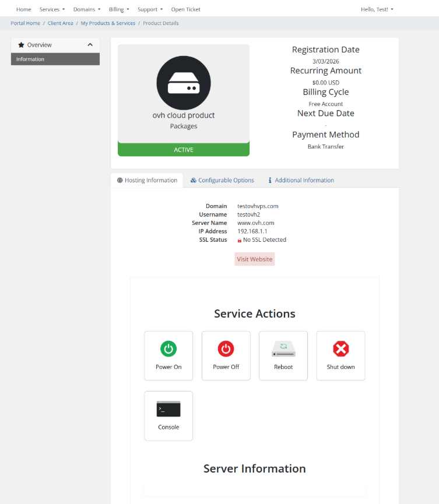Image resolution: width=439 pixels, height=504 pixels.
Task: Open the Services dropdown menu
Action: point(52,9)
